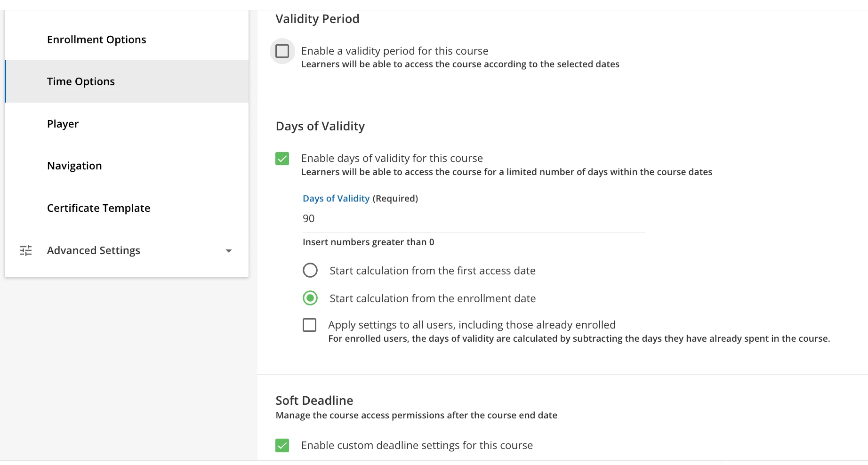Select Time Options in sidebar

pos(81,81)
